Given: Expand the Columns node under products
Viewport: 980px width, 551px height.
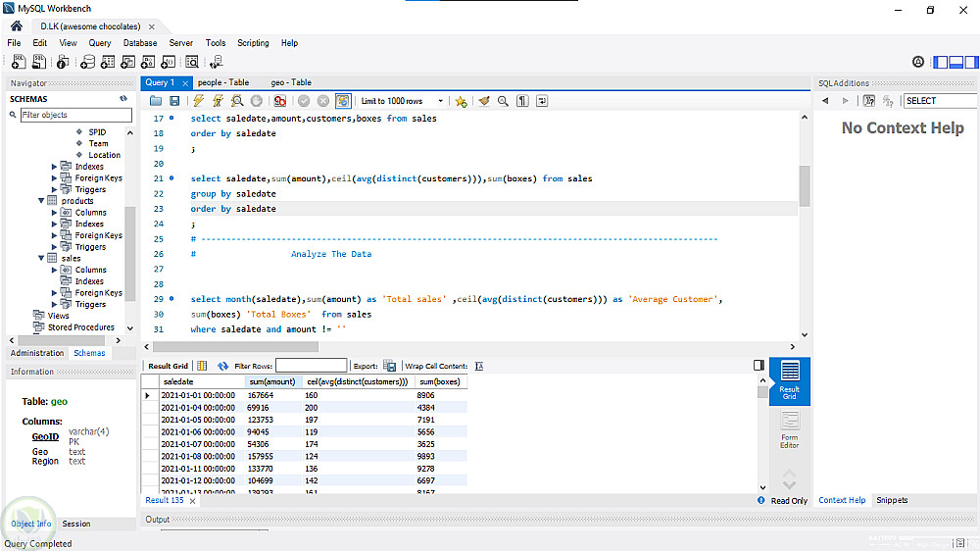Looking at the screenshot, I should (x=55, y=213).
